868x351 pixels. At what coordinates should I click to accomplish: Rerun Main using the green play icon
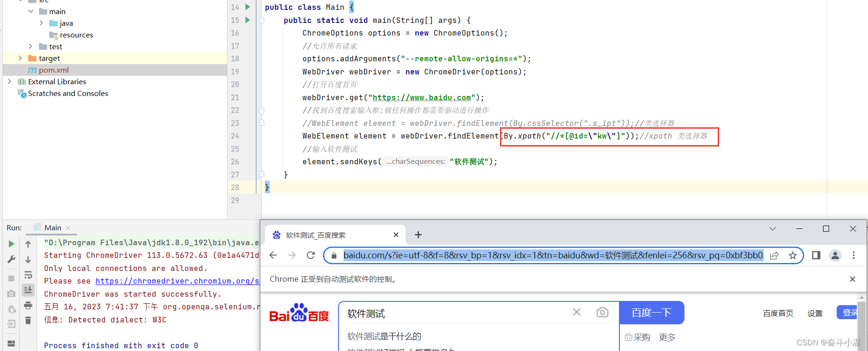click(x=11, y=244)
